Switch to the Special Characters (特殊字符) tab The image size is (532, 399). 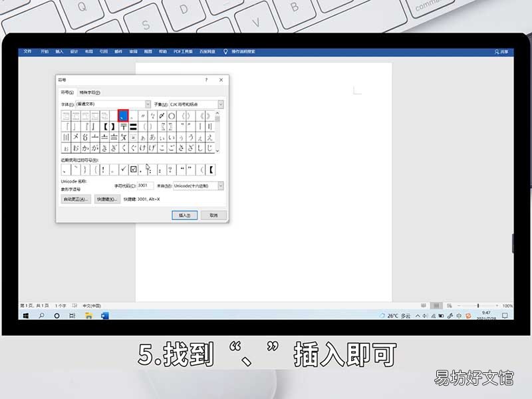click(x=90, y=92)
